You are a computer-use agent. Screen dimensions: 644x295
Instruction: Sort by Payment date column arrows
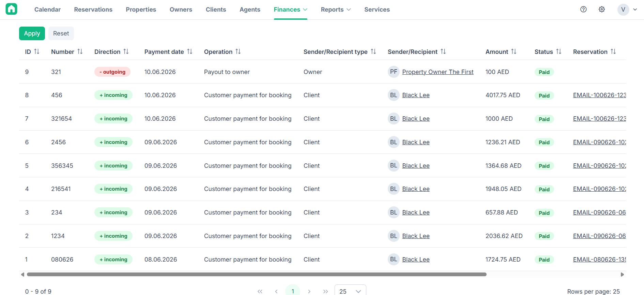point(190,51)
